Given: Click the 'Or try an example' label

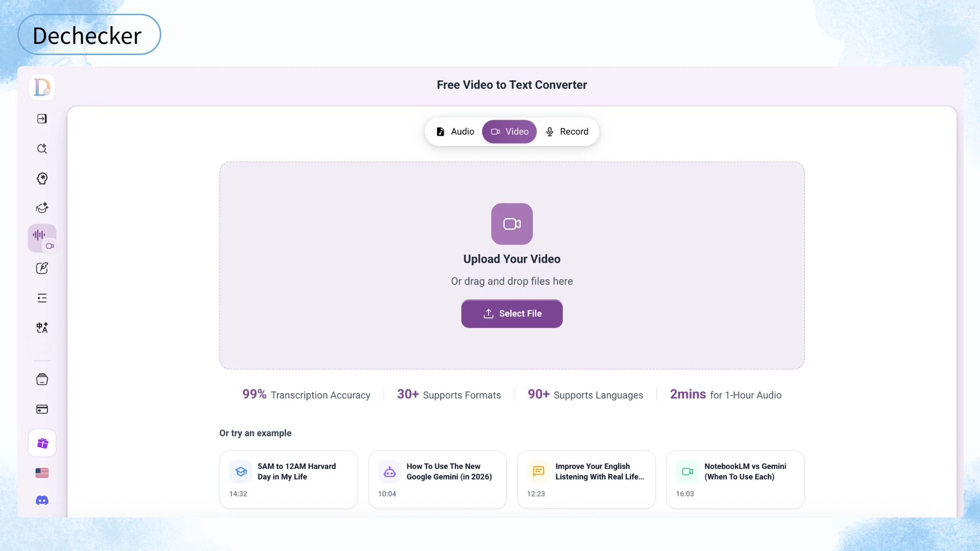Looking at the screenshot, I should click(255, 433).
